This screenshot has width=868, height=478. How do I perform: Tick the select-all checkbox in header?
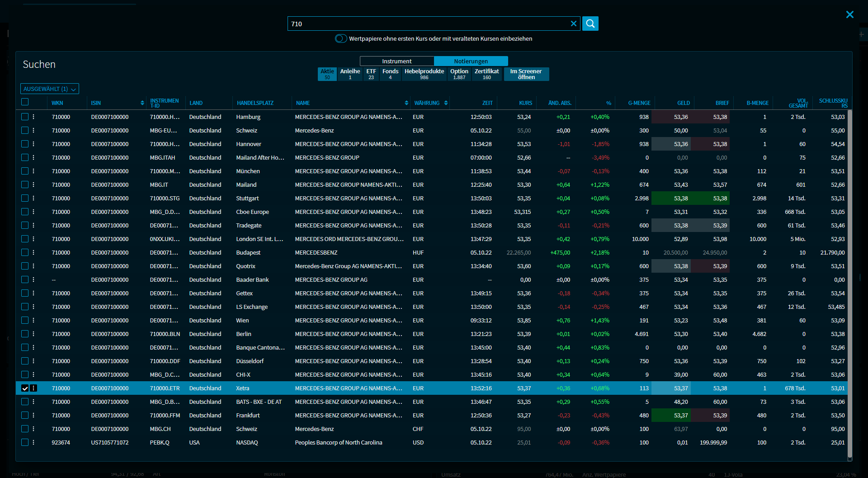pyautogui.click(x=25, y=102)
